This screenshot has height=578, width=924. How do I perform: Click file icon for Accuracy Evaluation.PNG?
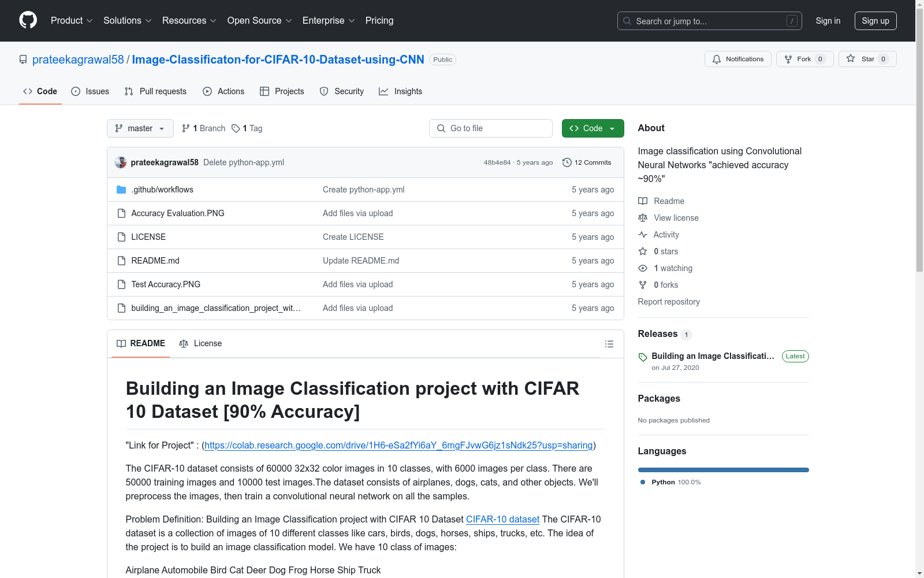click(x=121, y=213)
